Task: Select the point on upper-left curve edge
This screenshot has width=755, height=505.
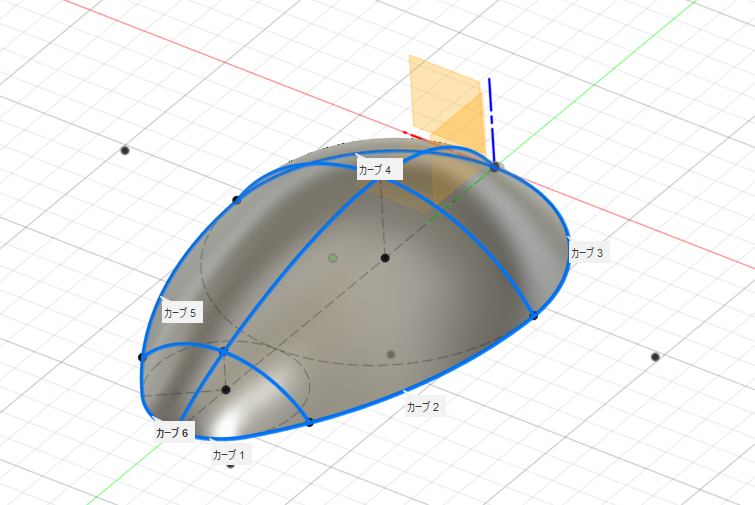Action: (237, 200)
